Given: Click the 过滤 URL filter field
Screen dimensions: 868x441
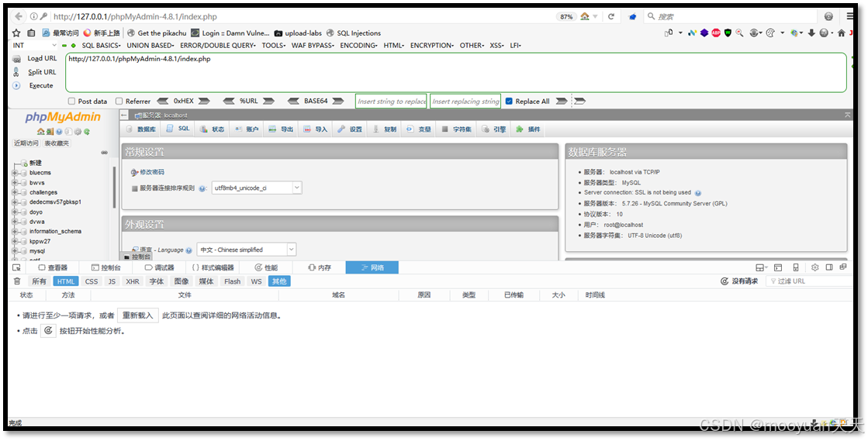Looking at the screenshot, I should tap(808, 281).
